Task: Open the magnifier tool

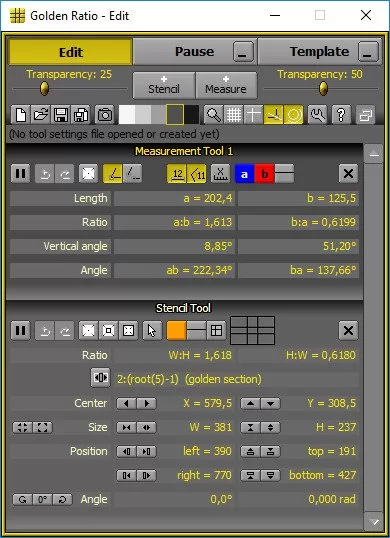Action: tap(213, 115)
